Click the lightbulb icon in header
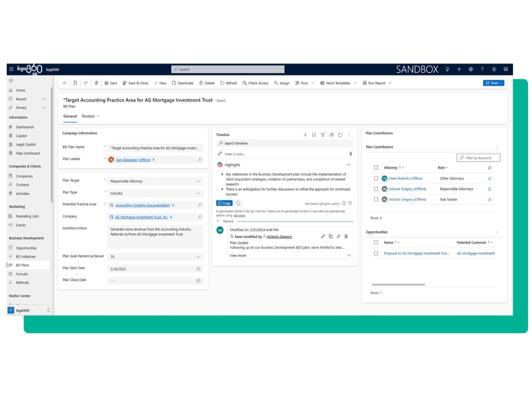 447,69
